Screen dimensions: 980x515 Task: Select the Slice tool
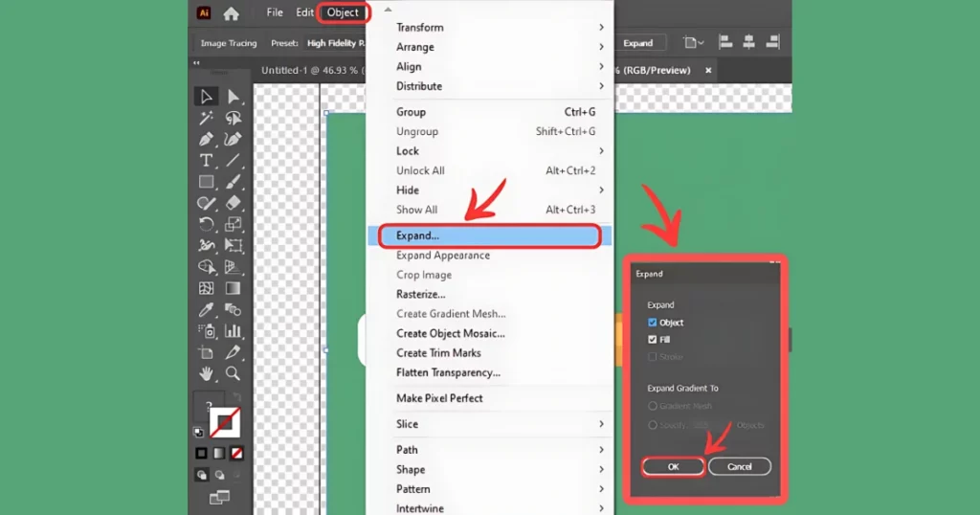pyautogui.click(x=234, y=352)
